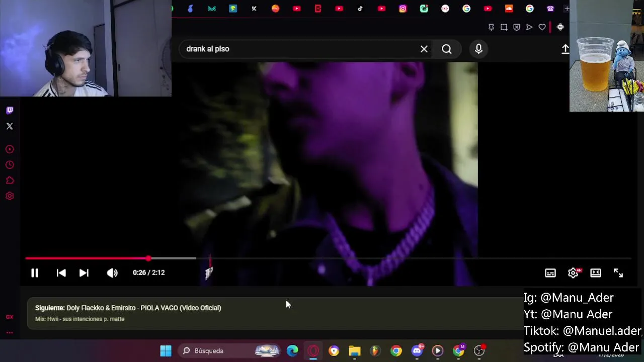644x362 pixels.
Task: Switch the player to theater mode
Action: pyautogui.click(x=596, y=273)
